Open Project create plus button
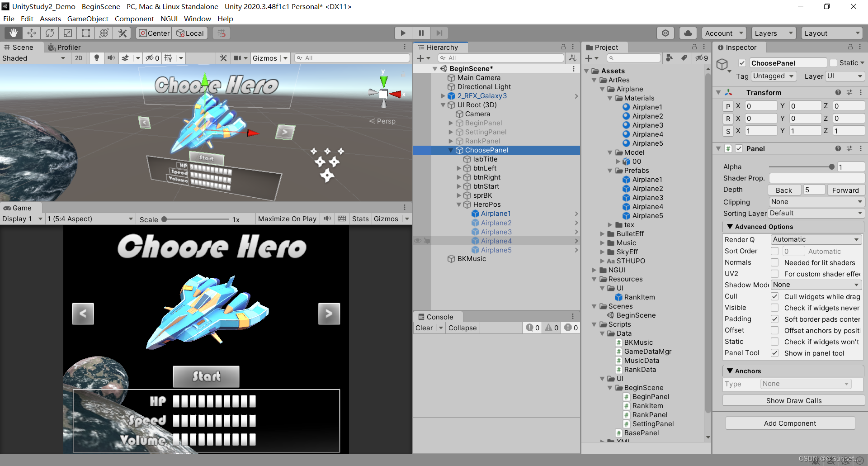 (x=591, y=58)
